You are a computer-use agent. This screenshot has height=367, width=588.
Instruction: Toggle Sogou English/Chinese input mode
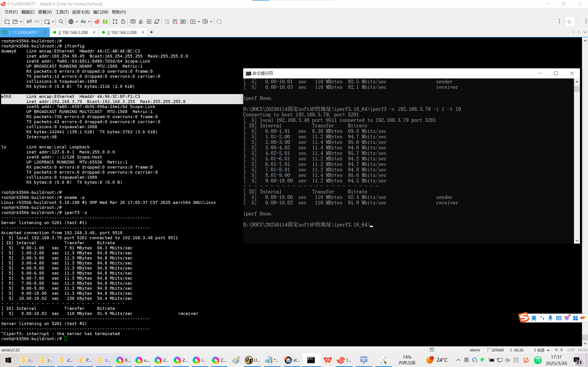coord(534,318)
